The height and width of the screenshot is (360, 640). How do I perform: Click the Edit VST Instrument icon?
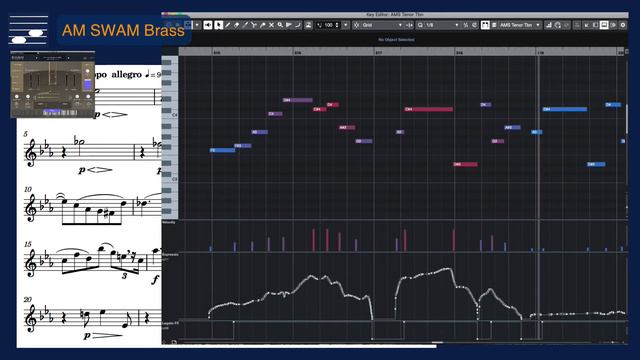click(x=577, y=25)
